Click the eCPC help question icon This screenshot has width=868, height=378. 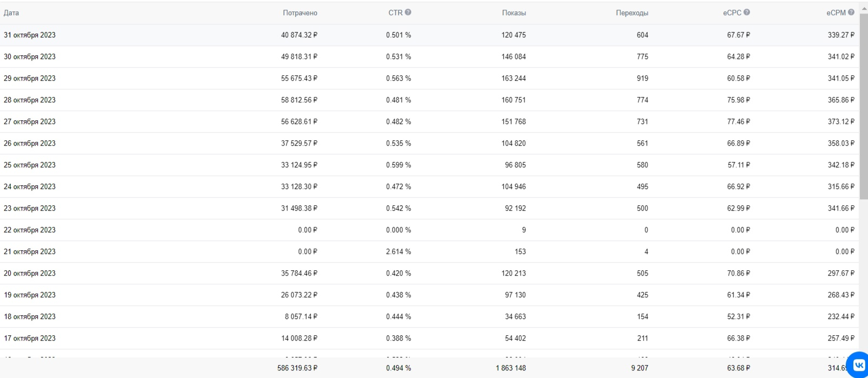point(747,12)
